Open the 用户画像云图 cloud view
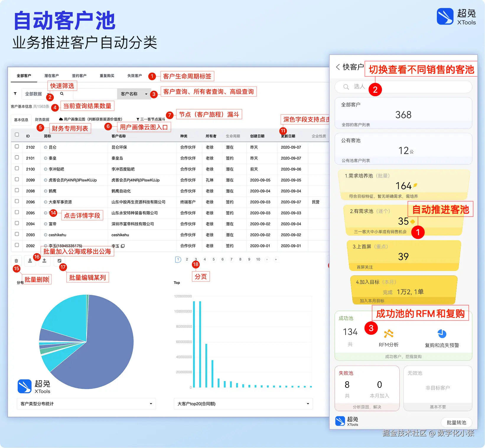This screenshot has height=448, width=485. (90, 119)
